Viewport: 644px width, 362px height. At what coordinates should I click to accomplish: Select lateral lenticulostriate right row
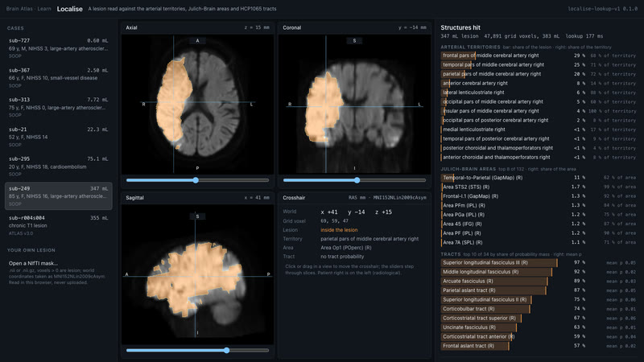pos(538,93)
